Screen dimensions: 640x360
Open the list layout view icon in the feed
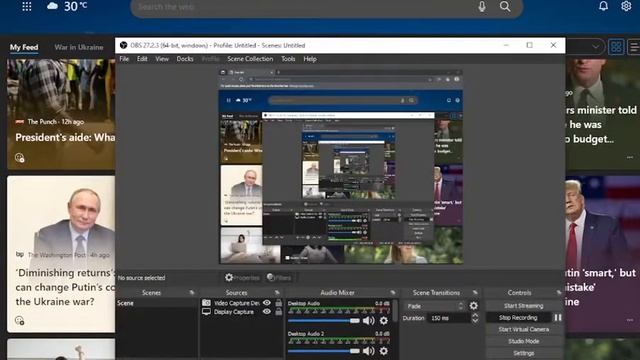click(634, 47)
